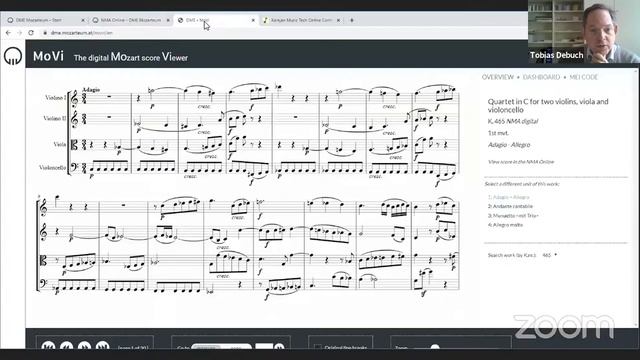Screen dimensions: 640x360
Task: Select movement 1: Adagio - Allegro
Action: [509, 197]
